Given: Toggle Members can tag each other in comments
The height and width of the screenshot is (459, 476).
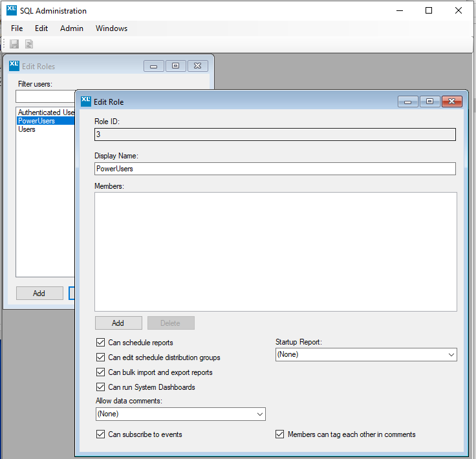Looking at the screenshot, I should tap(280, 434).
